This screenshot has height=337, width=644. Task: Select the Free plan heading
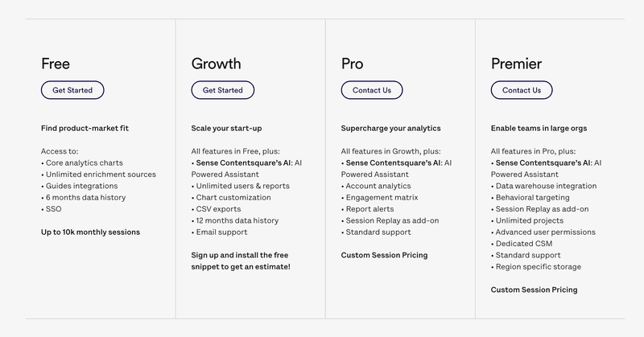coord(56,64)
